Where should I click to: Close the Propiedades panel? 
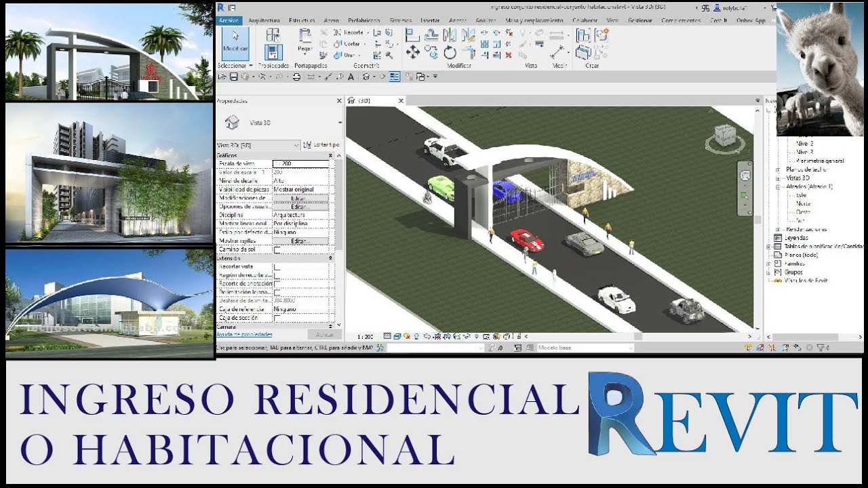pos(339,101)
